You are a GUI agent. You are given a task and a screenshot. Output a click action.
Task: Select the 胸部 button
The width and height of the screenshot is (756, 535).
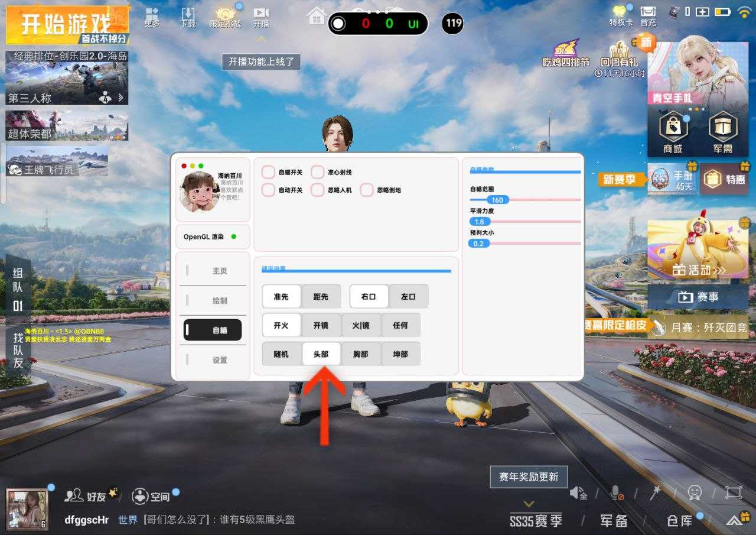361,354
